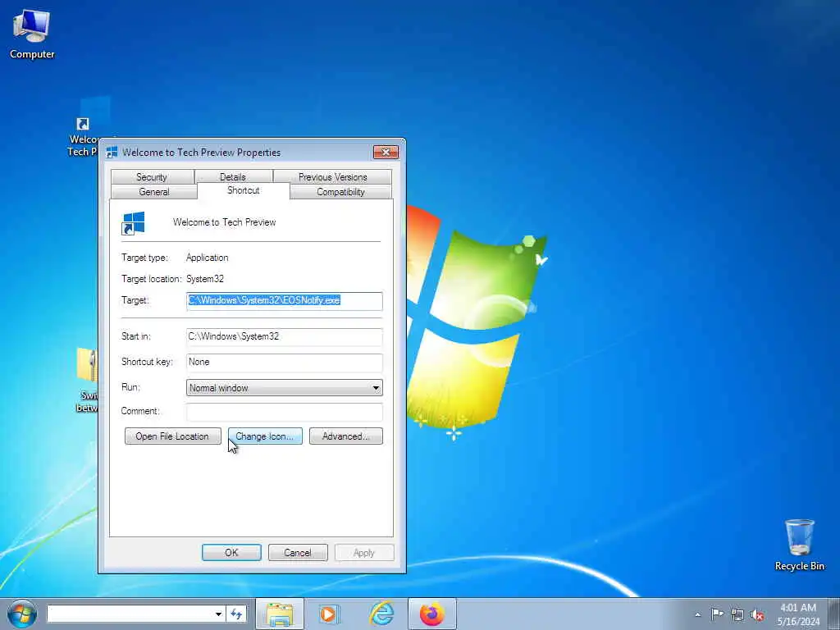
Task: Open the Windows Start orb
Action: [22, 614]
